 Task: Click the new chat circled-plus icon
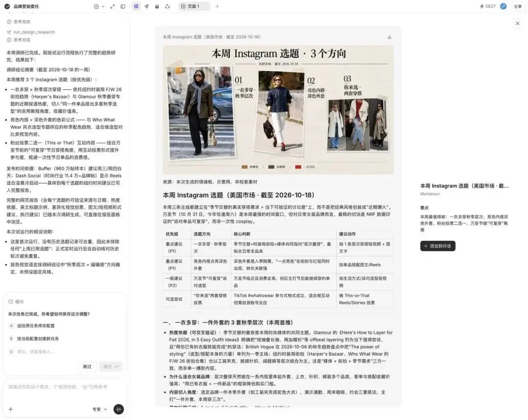96,6
